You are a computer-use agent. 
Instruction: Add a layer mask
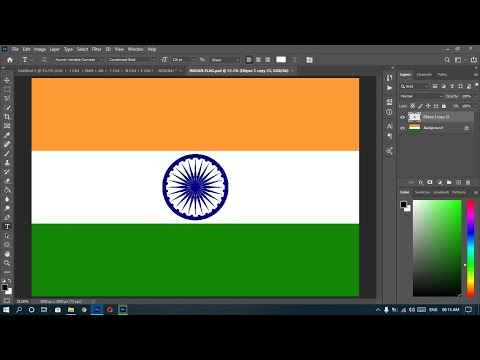[x=430, y=182]
